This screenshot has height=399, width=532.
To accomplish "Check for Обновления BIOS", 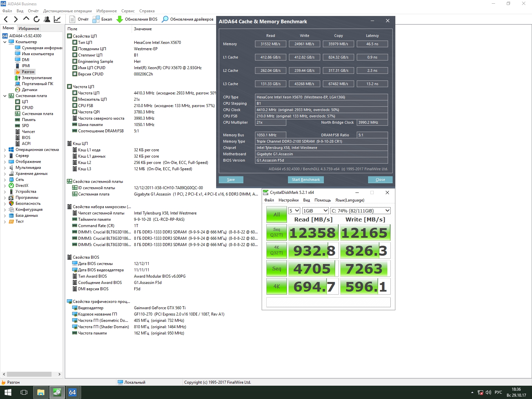I will tap(137, 19).
